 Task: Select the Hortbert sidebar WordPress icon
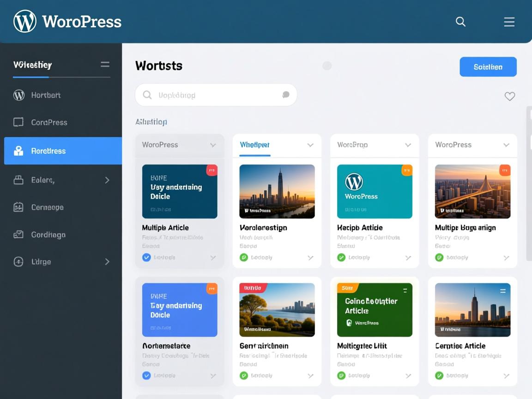[18, 95]
